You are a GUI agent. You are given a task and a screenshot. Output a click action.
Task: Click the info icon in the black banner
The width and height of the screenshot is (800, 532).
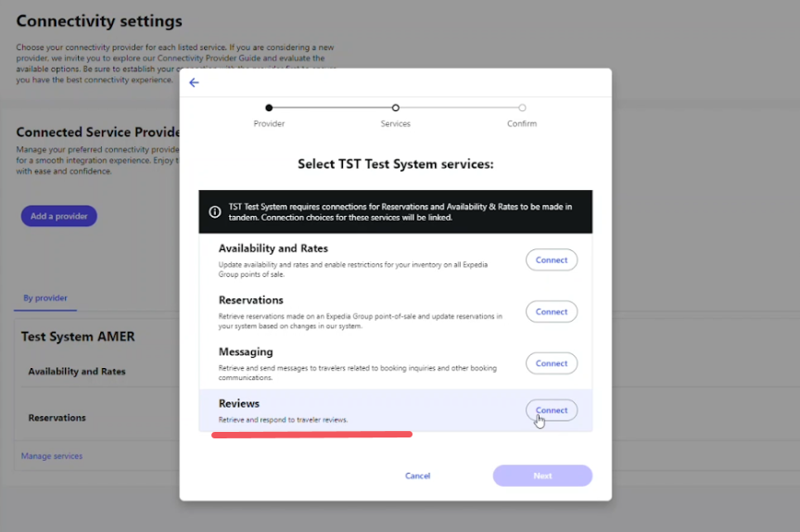click(x=215, y=211)
